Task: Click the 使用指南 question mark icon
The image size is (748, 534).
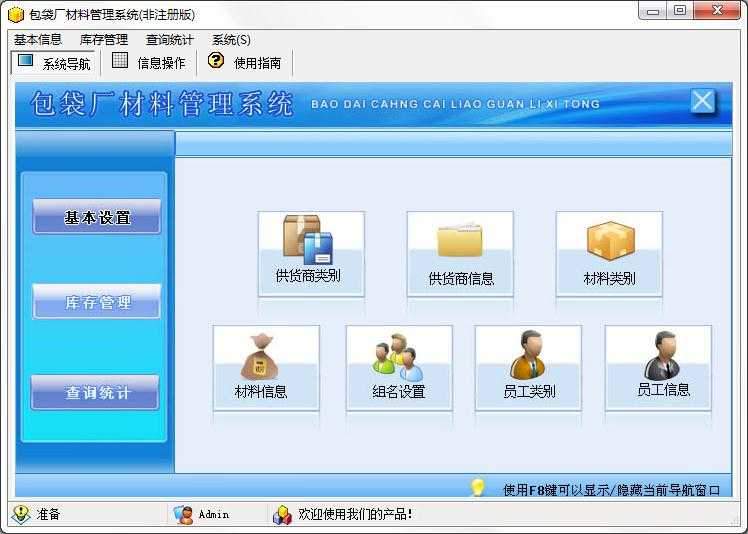Action: pyautogui.click(x=216, y=61)
